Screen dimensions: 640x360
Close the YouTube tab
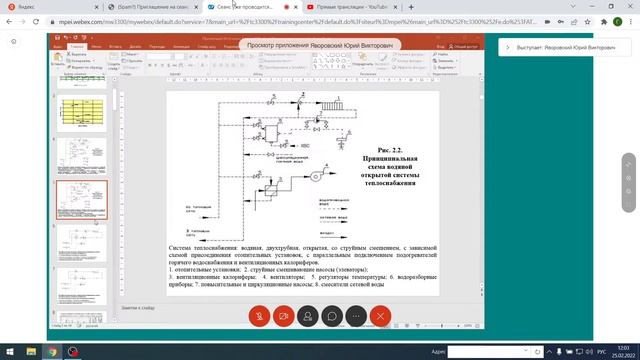click(395, 7)
